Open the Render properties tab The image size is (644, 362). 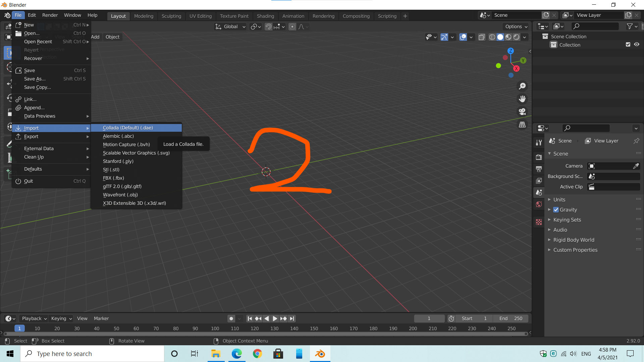tap(539, 157)
